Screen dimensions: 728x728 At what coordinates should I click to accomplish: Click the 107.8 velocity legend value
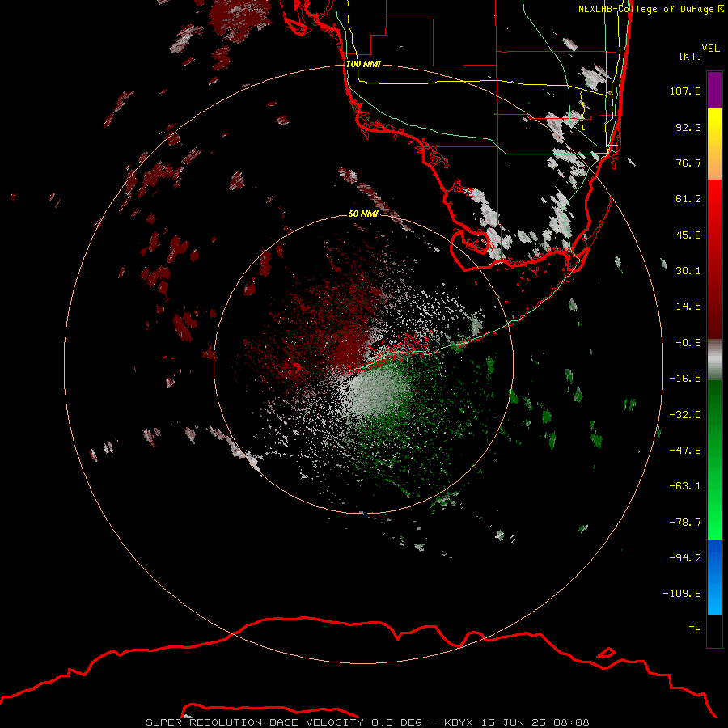(x=685, y=91)
